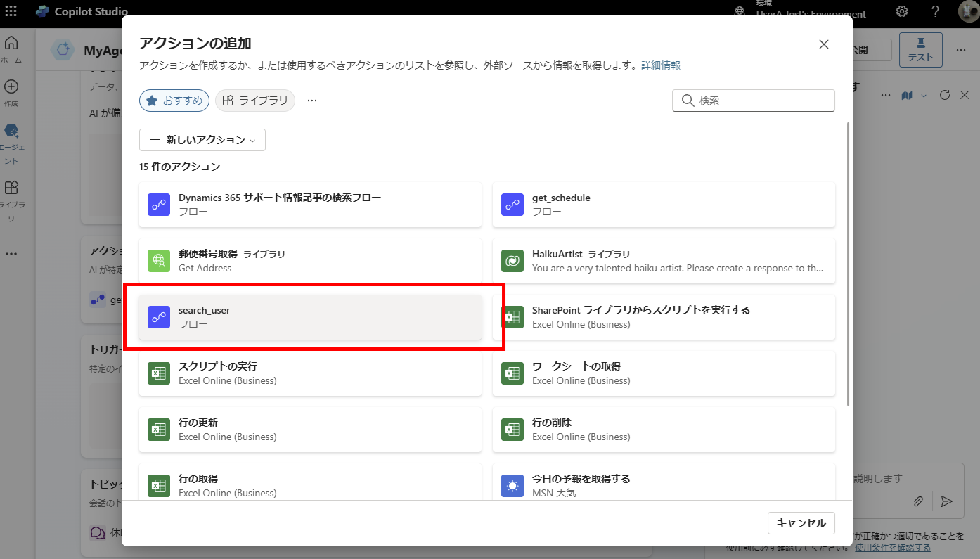Expand the 新しいアクション dropdown
The height and width of the screenshot is (559, 980).
(202, 140)
